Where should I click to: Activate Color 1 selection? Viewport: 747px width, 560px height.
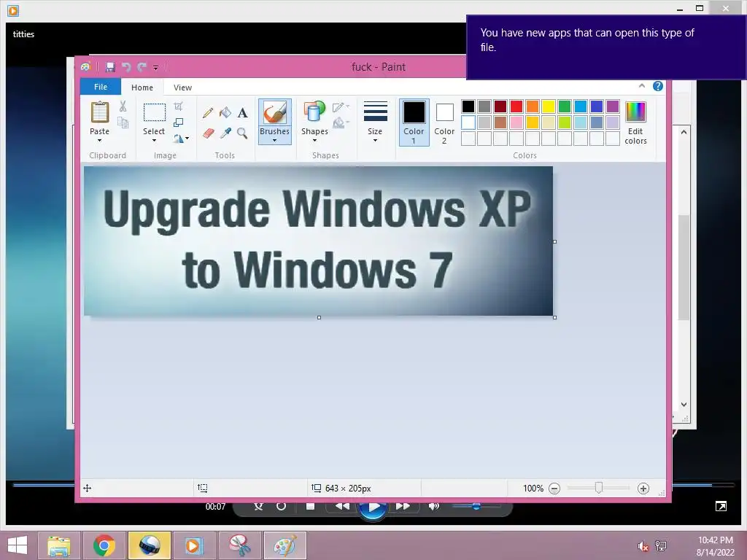[x=414, y=122]
